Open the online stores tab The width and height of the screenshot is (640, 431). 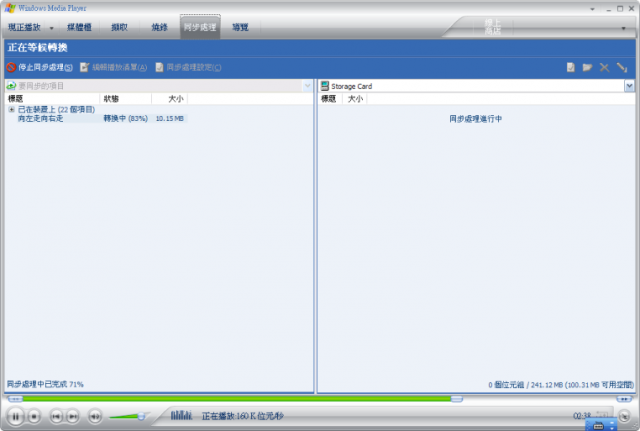click(x=493, y=27)
